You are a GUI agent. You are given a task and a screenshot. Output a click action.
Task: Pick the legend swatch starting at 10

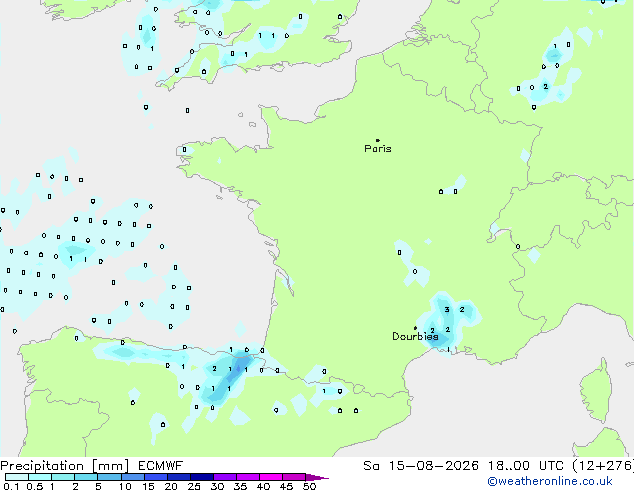pos(132,477)
